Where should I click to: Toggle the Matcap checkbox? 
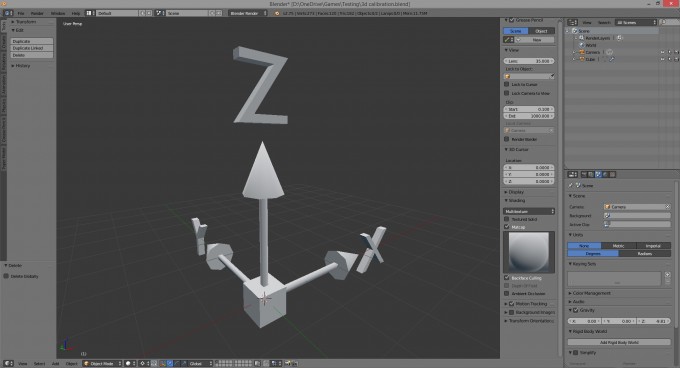point(506,227)
